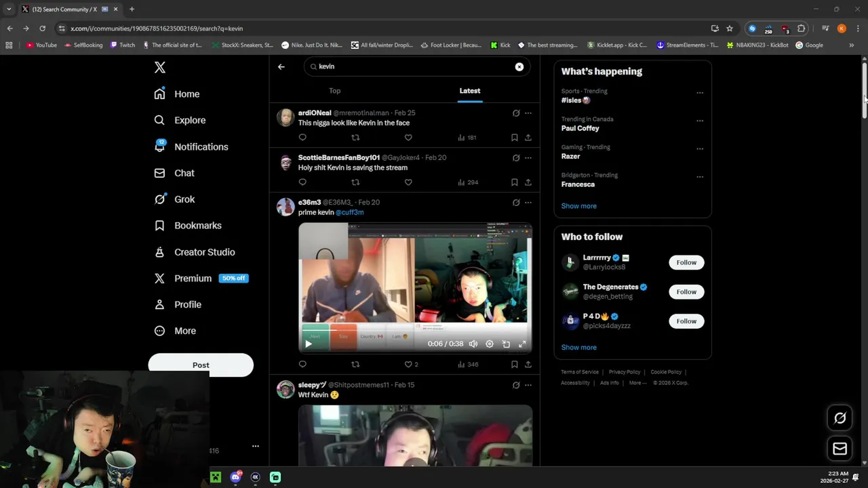Open options for Razer trend

(x=700, y=149)
